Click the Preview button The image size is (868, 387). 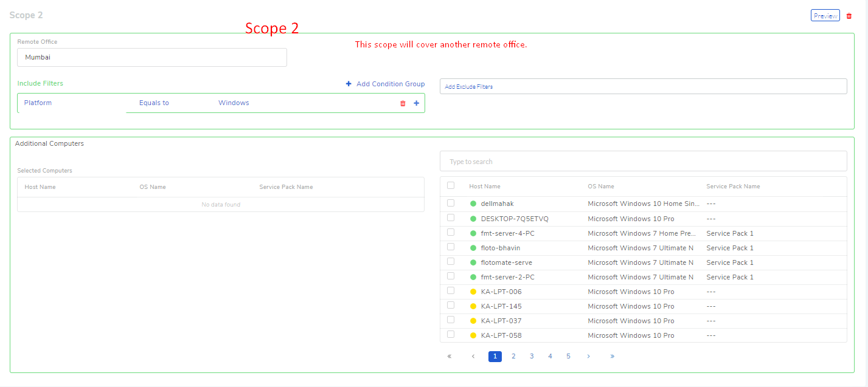825,16
